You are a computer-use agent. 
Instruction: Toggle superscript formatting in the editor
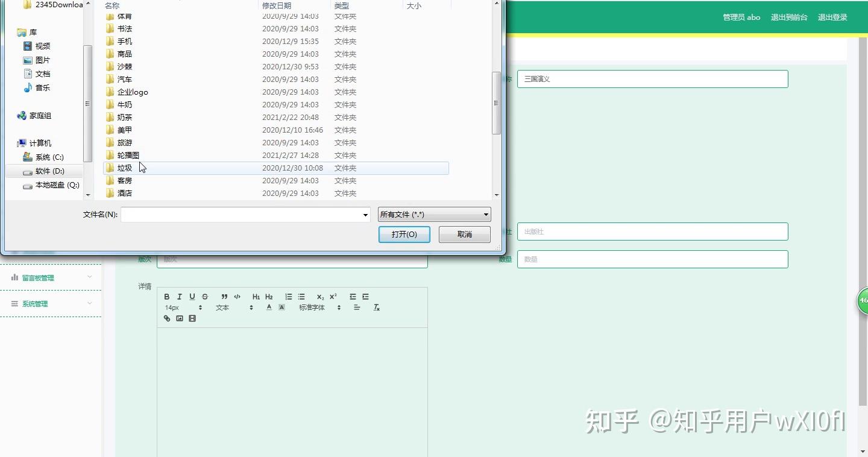(x=332, y=296)
